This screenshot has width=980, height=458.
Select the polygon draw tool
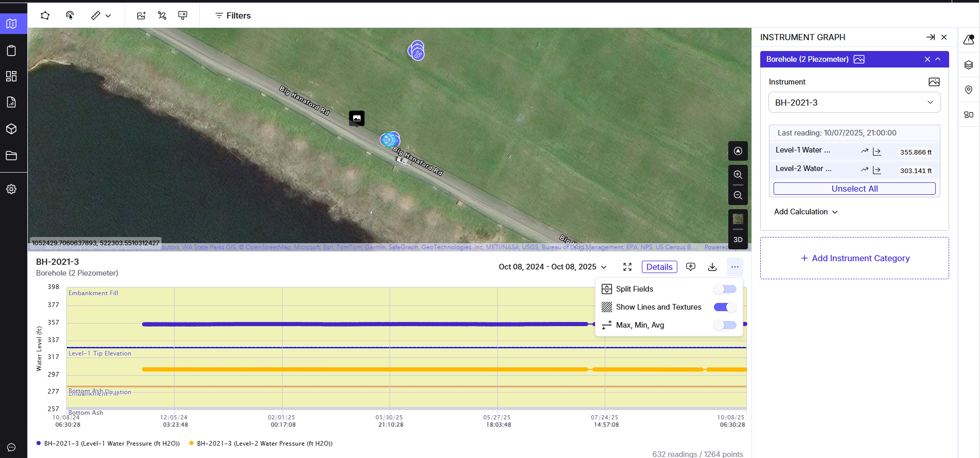click(45, 15)
